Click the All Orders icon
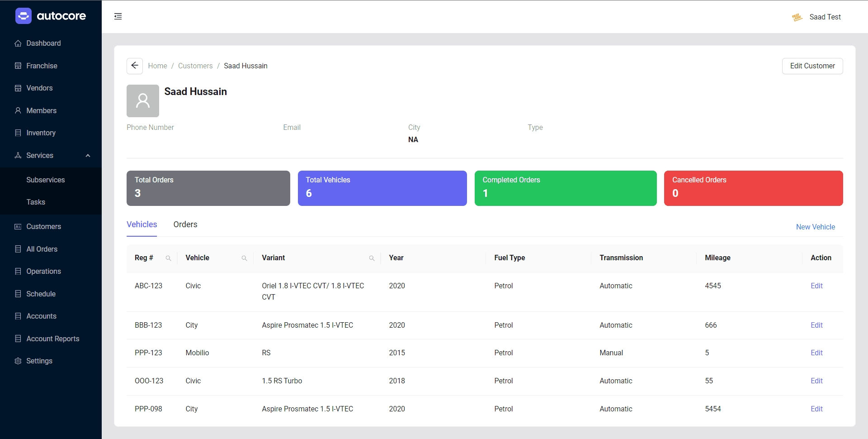 click(18, 249)
